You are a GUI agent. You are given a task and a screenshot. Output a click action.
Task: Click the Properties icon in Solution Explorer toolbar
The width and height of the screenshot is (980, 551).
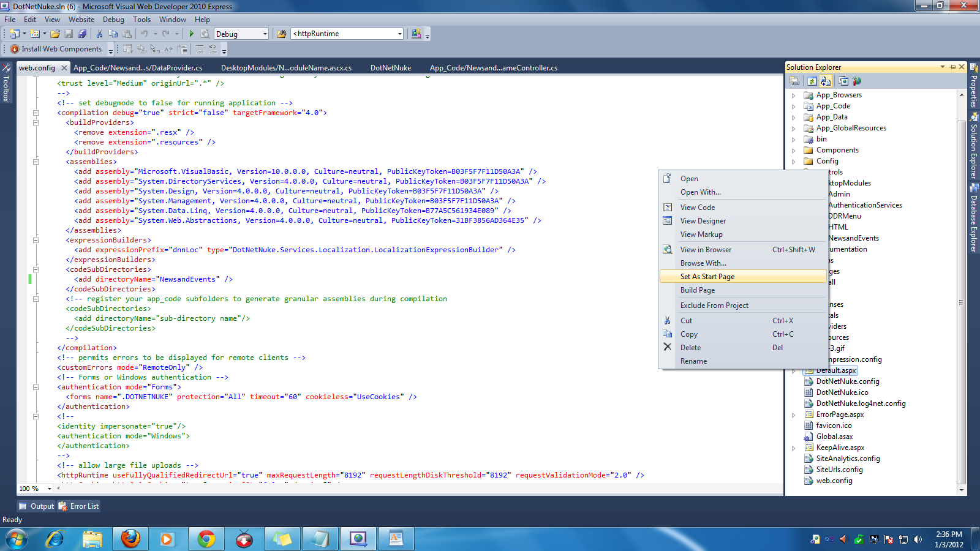tap(794, 81)
